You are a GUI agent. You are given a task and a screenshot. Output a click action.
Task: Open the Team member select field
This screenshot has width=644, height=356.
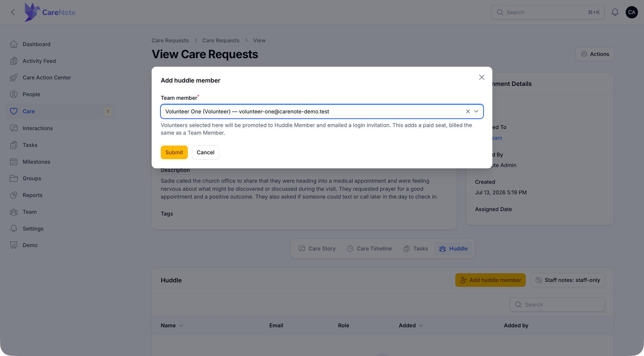pos(322,111)
